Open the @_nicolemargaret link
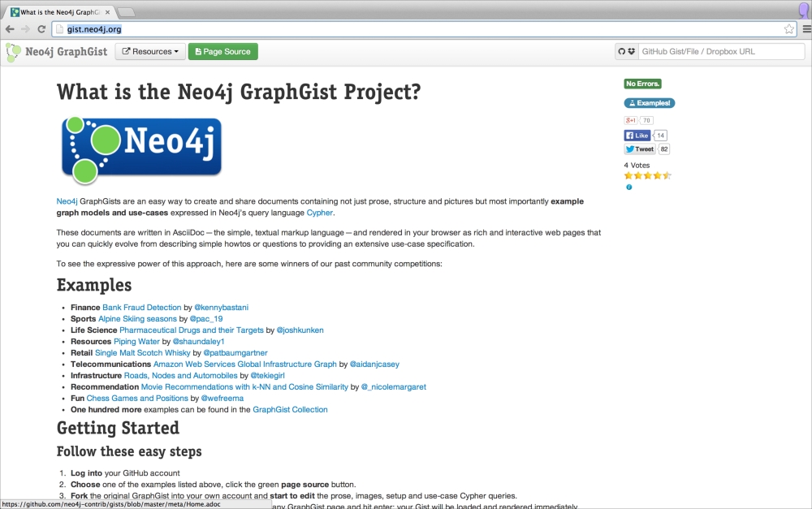This screenshot has width=812, height=509. [x=394, y=387]
